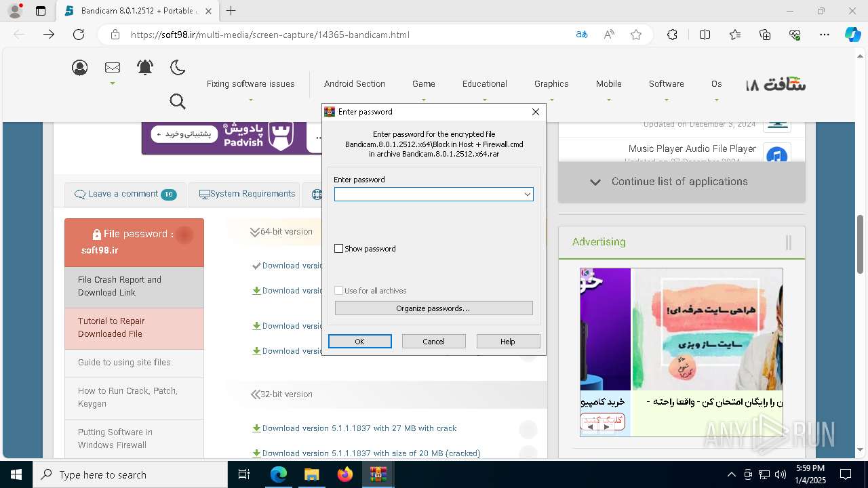Click the address bar URL
The image size is (868, 488).
click(270, 35)
